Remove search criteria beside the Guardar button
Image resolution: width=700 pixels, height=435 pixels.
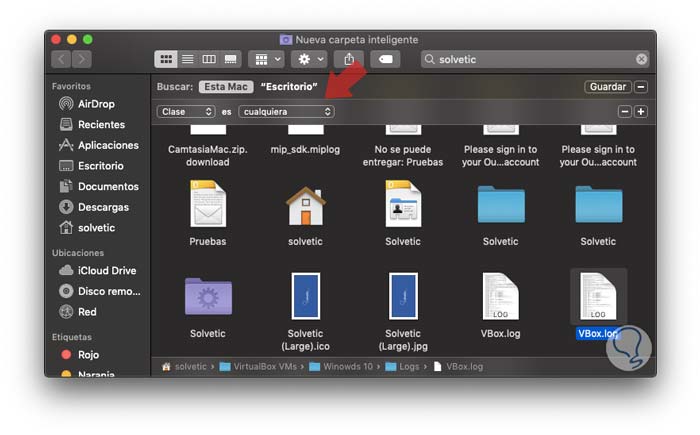click(x=641, y=87)
